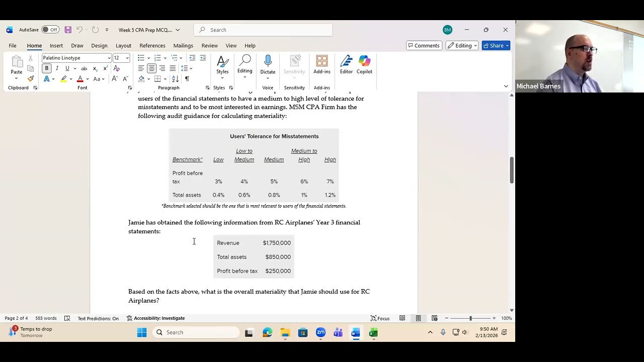Click the vertical scrollbar thumb
644x362 pixels.
coord(512,170)
